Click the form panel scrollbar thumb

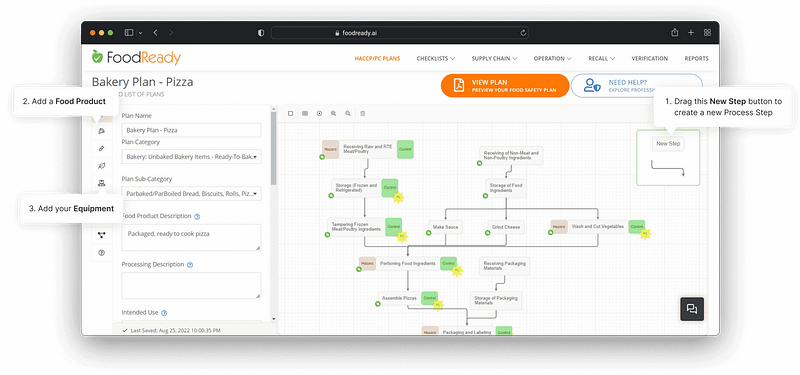273,148
